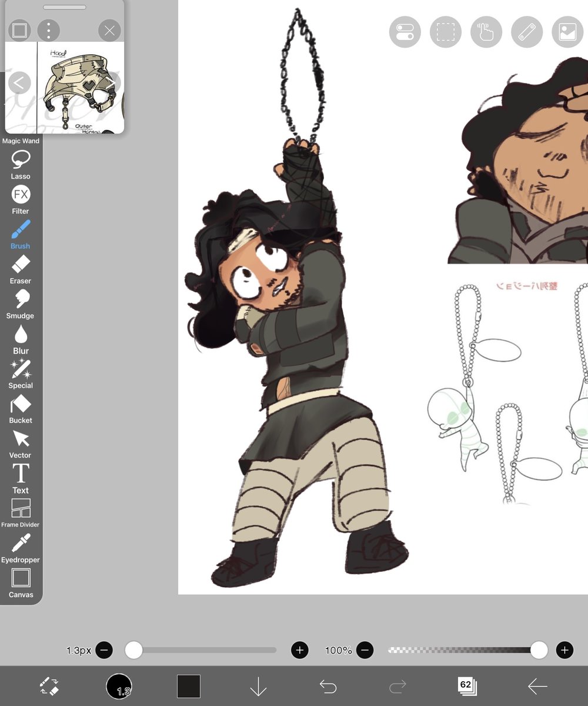
Task: Decrease brush size with minus button
Action: point(104,650)
